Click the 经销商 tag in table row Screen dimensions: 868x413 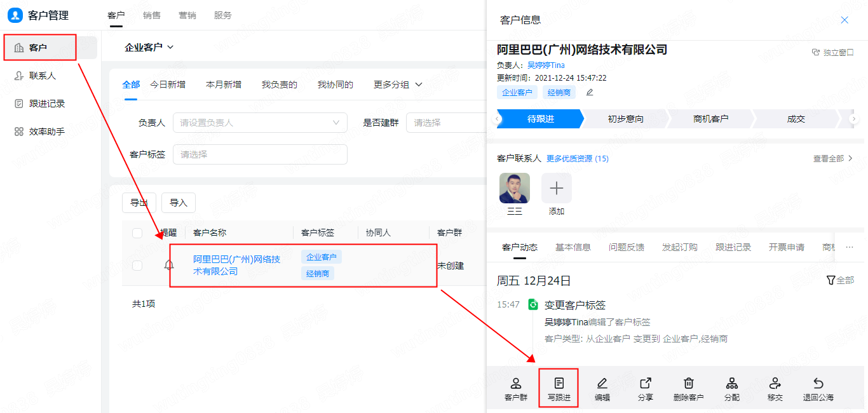point(318,274)
